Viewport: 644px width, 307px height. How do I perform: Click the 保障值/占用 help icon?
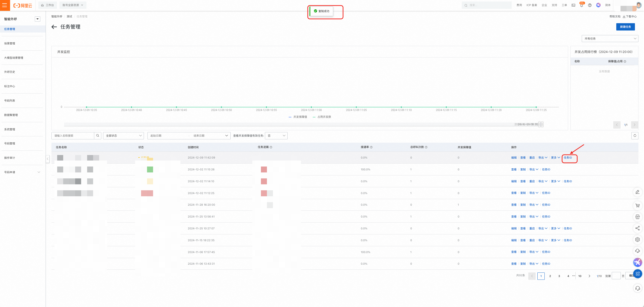pos(625,62)
